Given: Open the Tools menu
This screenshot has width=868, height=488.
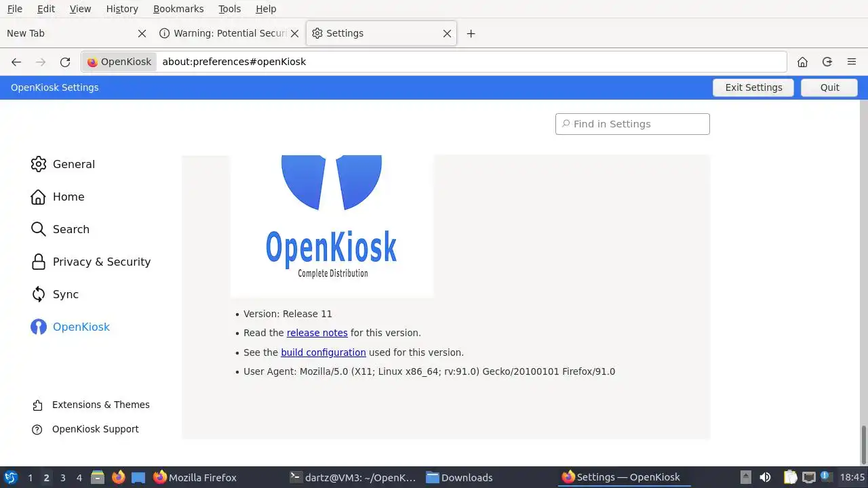Looking at the screenshot, I should 230,9.
